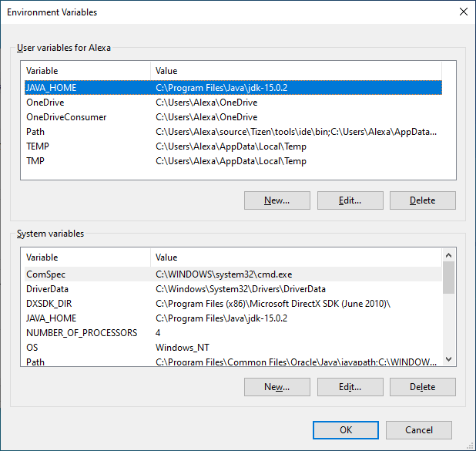Select the DXSDK_DIR system variable
476x451 pixels.
(49, 304)
